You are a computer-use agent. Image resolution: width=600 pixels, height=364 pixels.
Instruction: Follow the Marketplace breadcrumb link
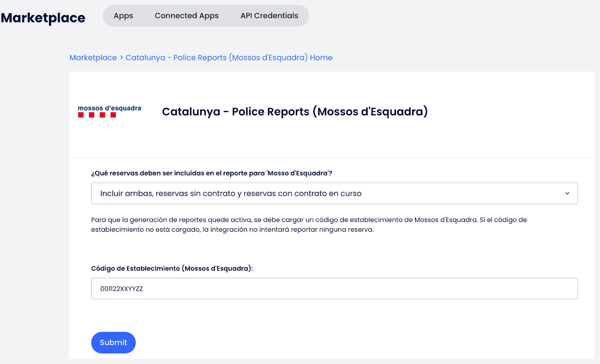tap(93, 58)
